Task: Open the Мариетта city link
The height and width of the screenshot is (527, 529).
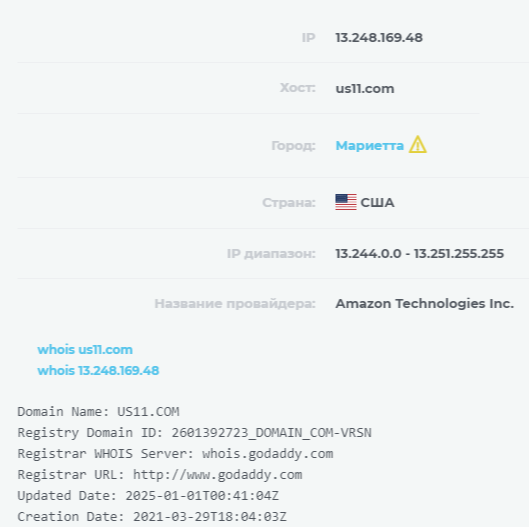Action: coord(369,146)
